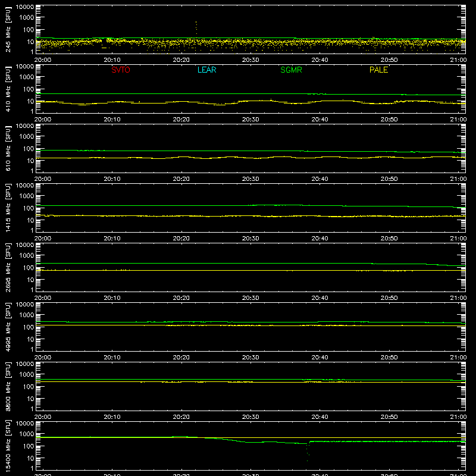The height and width of the screenshot is (476, 476).
Task: Click the green SGMR station label
Action: point(291,70)
